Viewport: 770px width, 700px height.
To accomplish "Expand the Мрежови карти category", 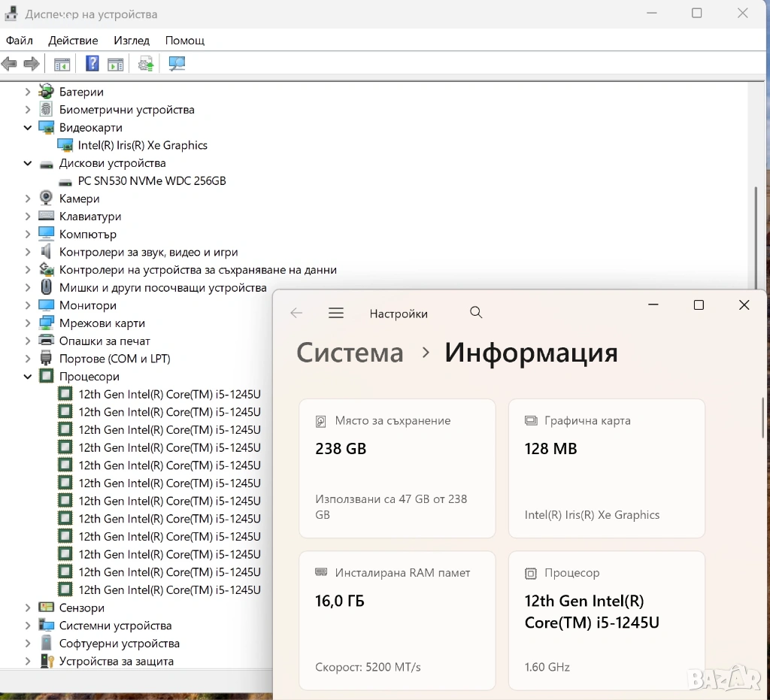I will tap(28, 323).
